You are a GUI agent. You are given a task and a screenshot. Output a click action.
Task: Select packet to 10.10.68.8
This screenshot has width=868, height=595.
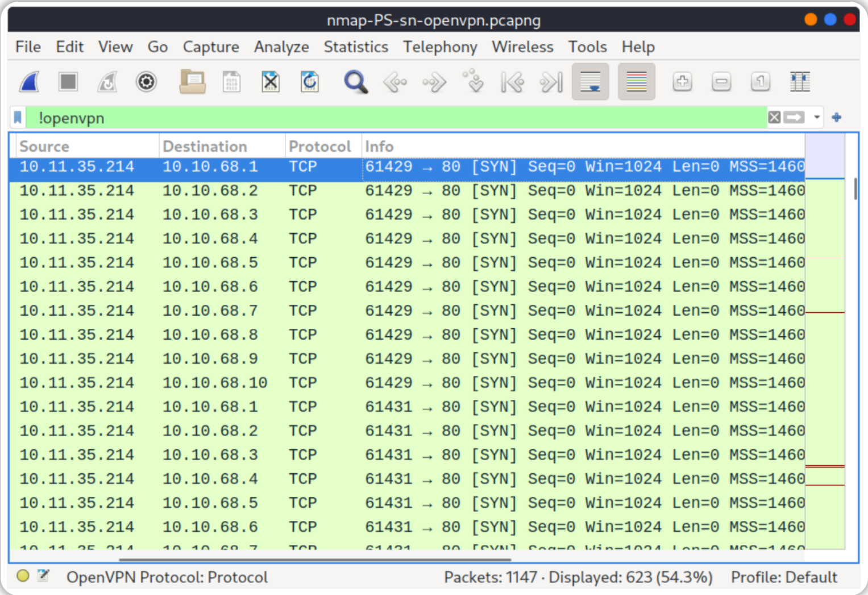pyautogui.click(x=407, y=334)
